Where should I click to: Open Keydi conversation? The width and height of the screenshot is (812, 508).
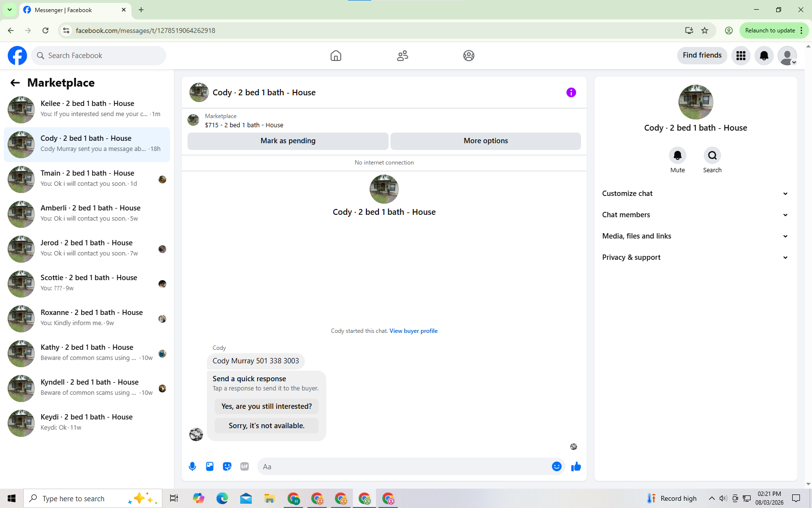87,423
